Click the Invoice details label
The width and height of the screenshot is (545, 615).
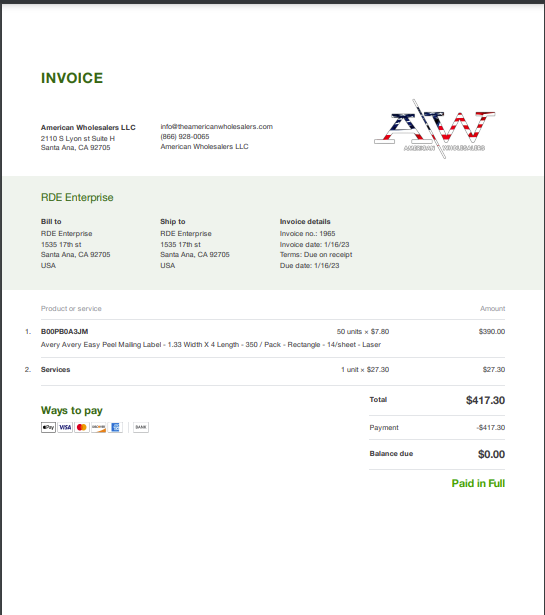point(305,222)
